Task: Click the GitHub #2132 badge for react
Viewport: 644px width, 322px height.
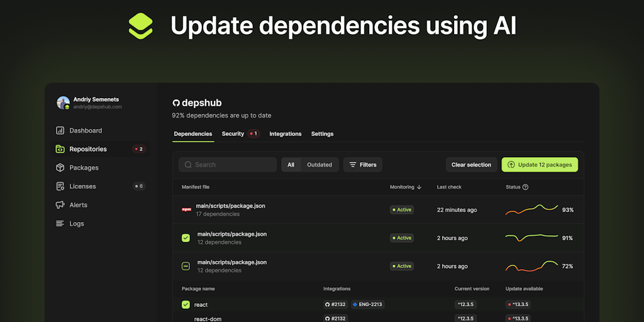Action: tap(336, 304)
